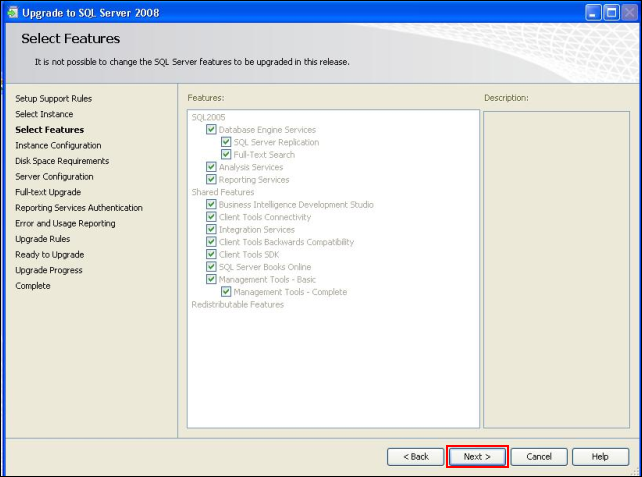Close the Upgrade to SQL Server window
This screenshot has height=477, width=642.
[630, 13]
